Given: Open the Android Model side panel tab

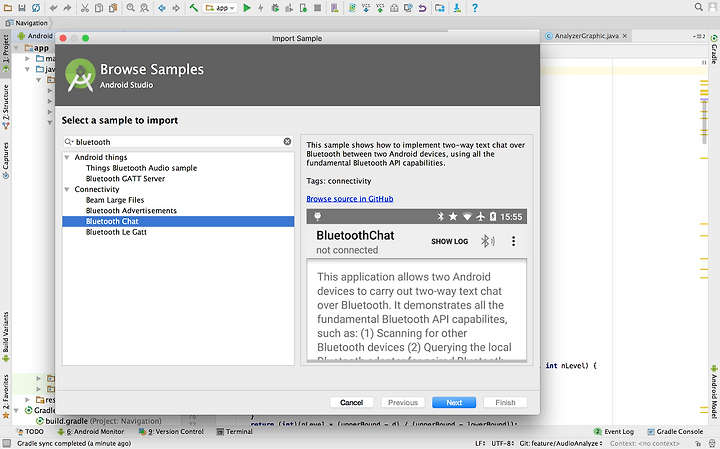Looking at the screenshot, I should [714, 393].
